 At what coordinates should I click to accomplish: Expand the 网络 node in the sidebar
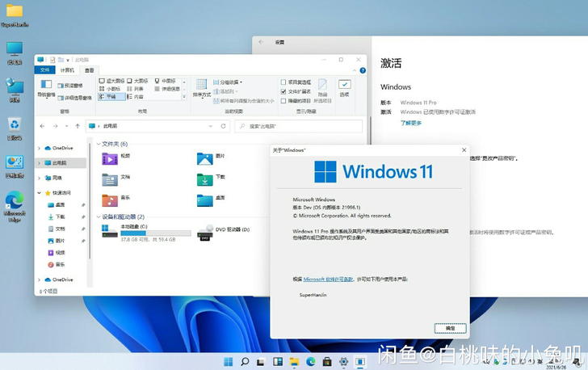pos(39,179)
